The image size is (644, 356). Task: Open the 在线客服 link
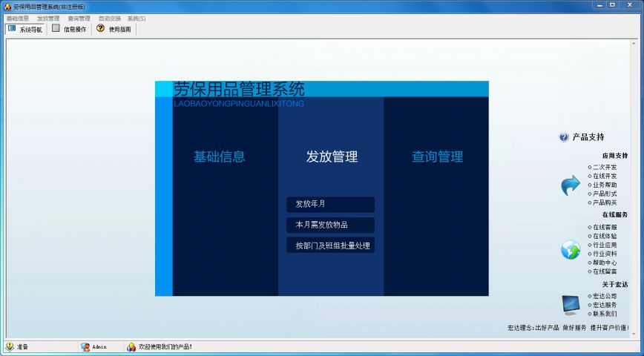(605, 227)
